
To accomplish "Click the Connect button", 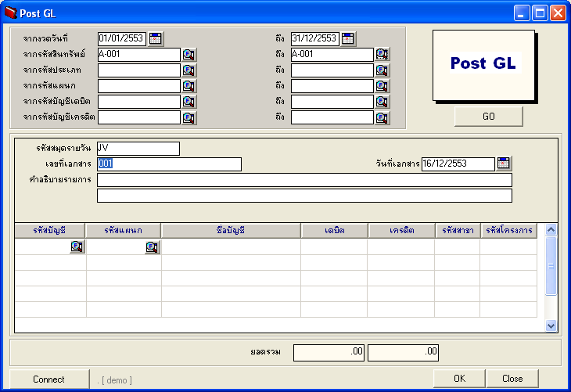I will pyautogui.click(x=49, y=379).
